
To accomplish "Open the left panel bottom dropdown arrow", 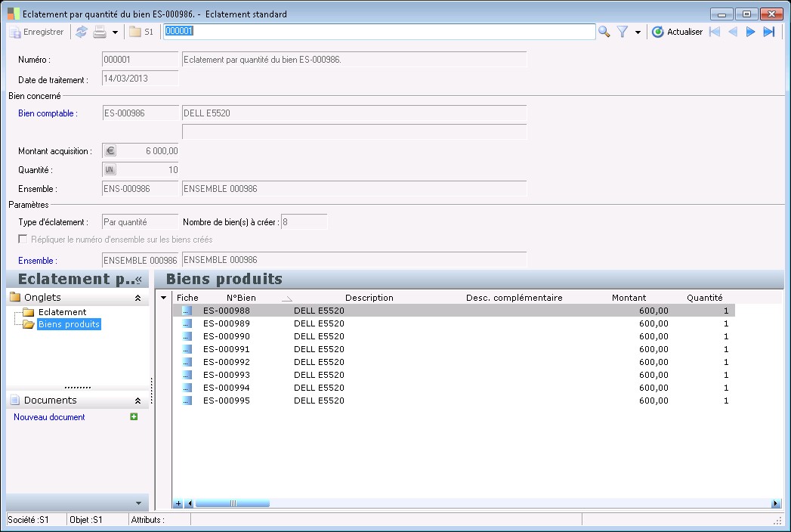I will point(139,503).
